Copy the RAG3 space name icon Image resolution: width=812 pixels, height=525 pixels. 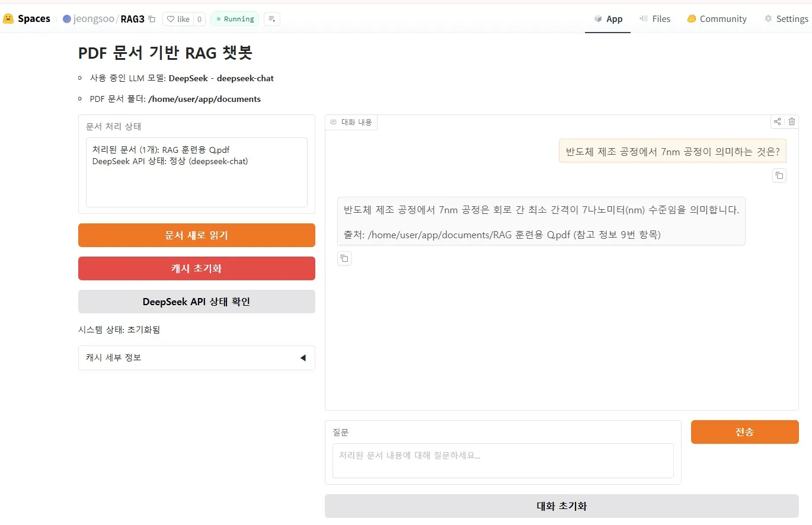[x=152, y=19]
